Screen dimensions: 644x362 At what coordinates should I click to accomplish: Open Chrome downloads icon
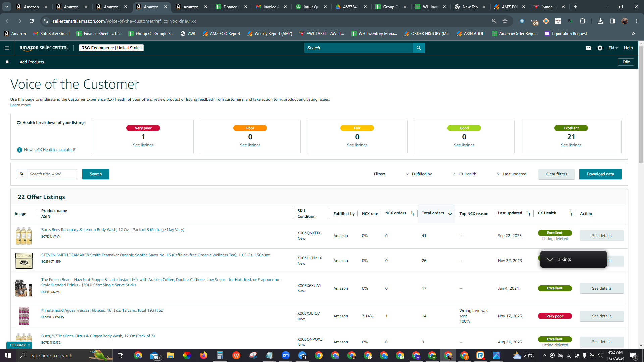[600, 21]
